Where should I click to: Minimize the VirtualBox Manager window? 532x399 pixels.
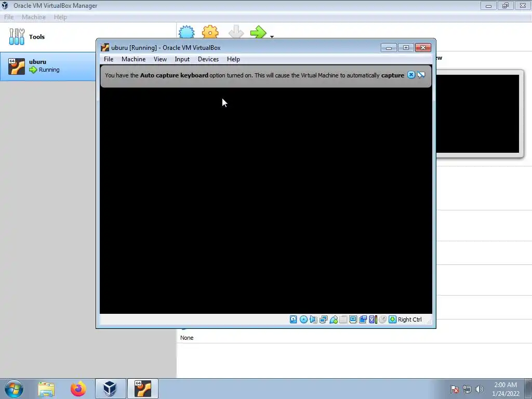(488, 5)
